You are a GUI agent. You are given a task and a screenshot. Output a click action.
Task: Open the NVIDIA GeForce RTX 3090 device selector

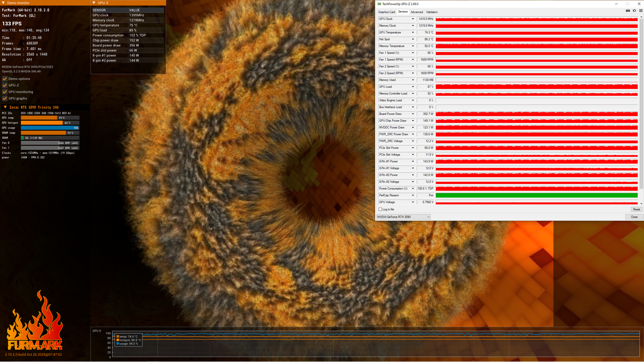click(403, 217)
